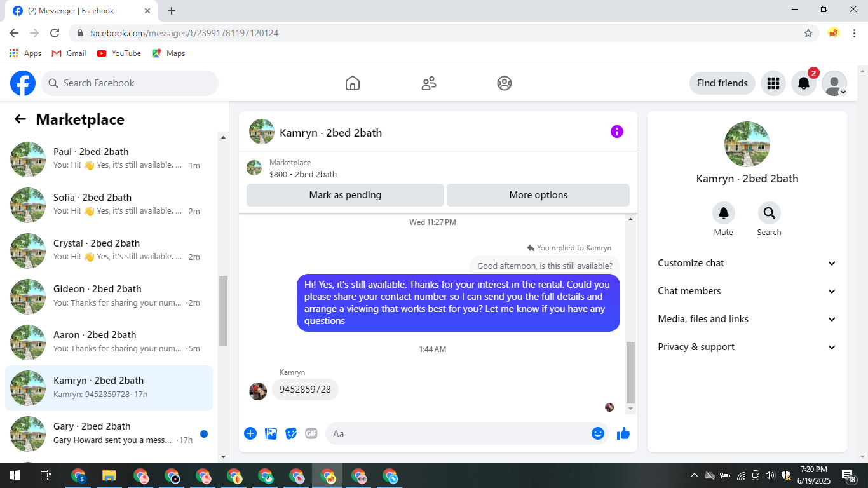Open the taskbar clock showing 7:20 PM
868x488 pixels.
[x=813, y=475]
